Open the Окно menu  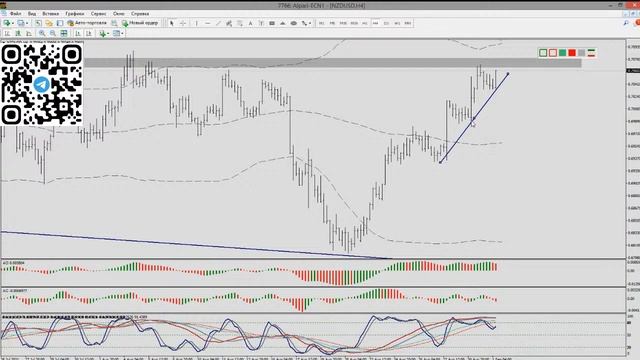pyautogui.click(x=119, y=13)
